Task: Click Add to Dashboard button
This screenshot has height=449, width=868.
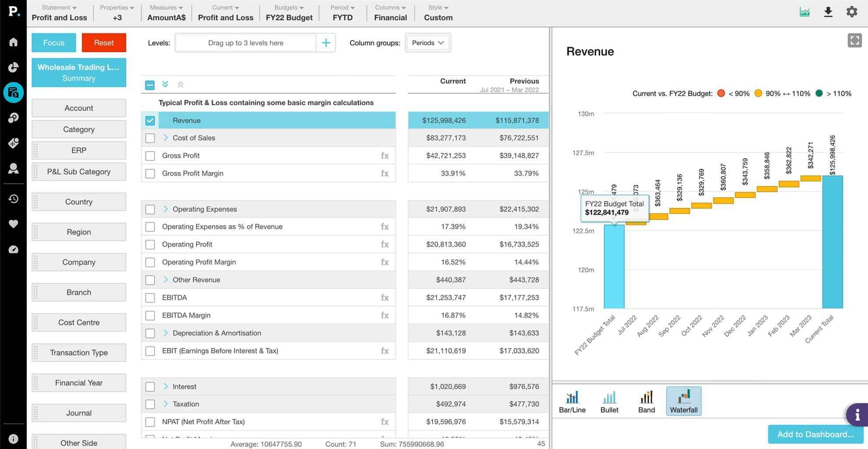Action: pos(815,434)
